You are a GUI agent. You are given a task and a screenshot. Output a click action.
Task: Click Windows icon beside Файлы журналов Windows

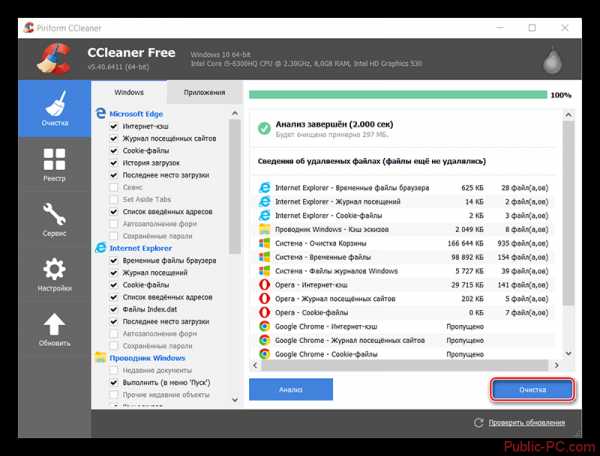coord(264,271)
